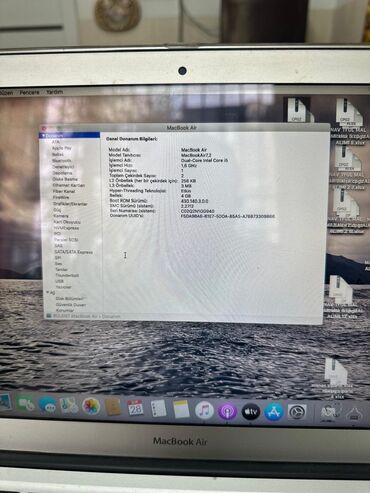The image size is (370, 493).
Task: Select ATA in the sidebar
Action: click(56, 142)
